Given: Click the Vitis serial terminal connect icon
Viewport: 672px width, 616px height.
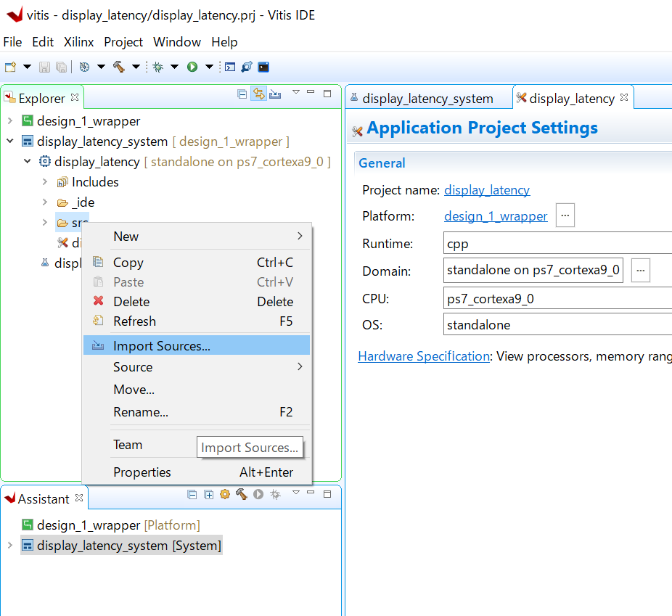Looking at the screenshot, I should coord(247,67).
